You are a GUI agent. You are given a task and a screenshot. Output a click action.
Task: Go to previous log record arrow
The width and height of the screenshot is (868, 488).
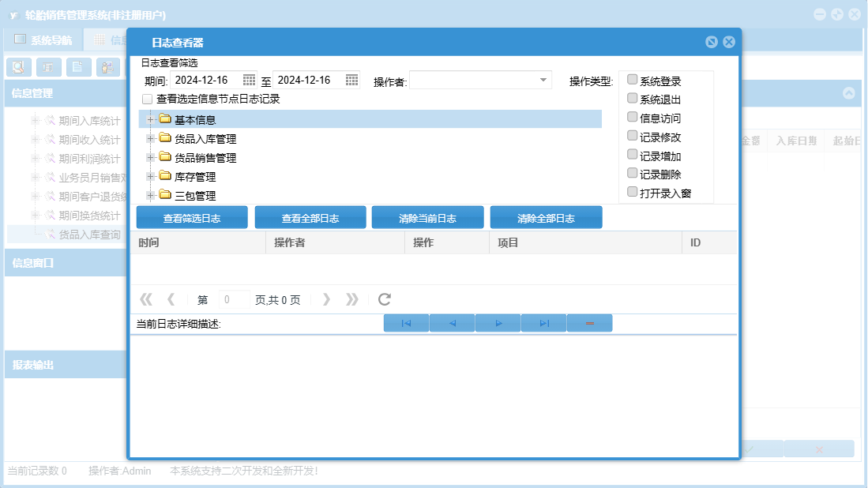click(452, 323)
